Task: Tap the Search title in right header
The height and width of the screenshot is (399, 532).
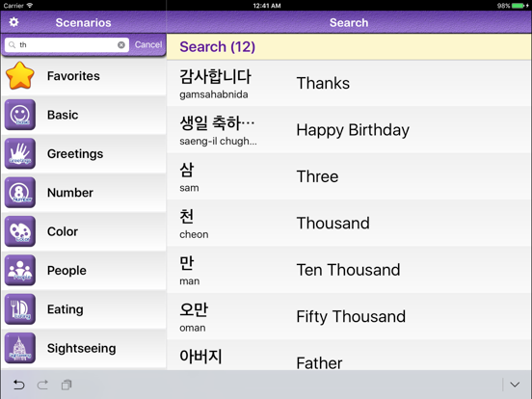Action: pos(349,22)
